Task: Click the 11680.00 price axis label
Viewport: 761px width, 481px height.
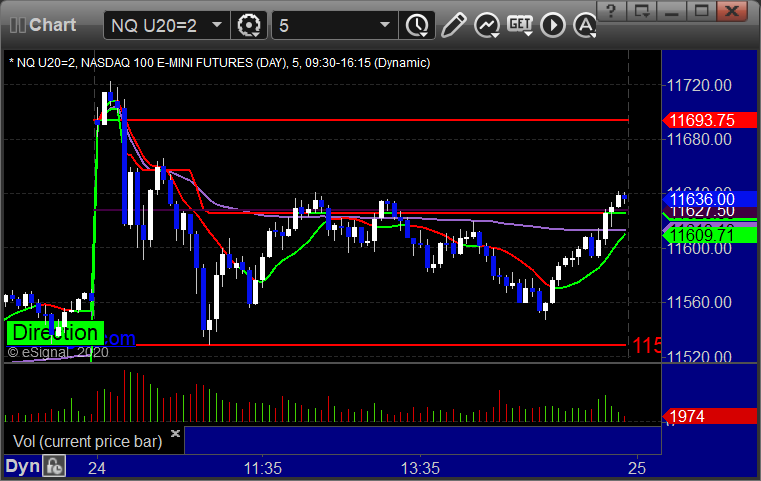Action: click(x=699, y=140)
